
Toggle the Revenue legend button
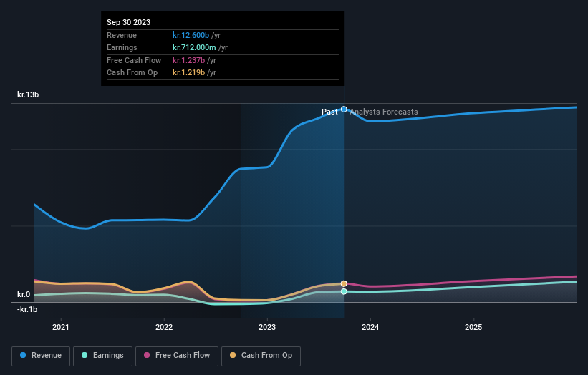pos(41,356)
